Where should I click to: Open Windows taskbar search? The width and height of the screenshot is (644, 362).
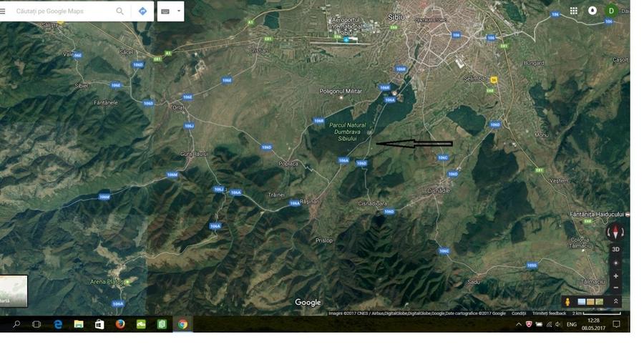(x=16, y=324)
